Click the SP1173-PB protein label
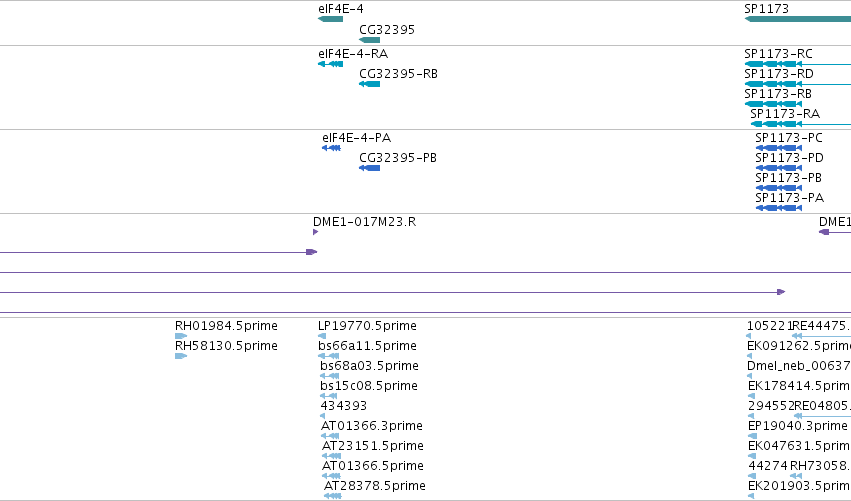Image resolution: width=851 pixels, height=501 pixels. [x=788, y=178]
